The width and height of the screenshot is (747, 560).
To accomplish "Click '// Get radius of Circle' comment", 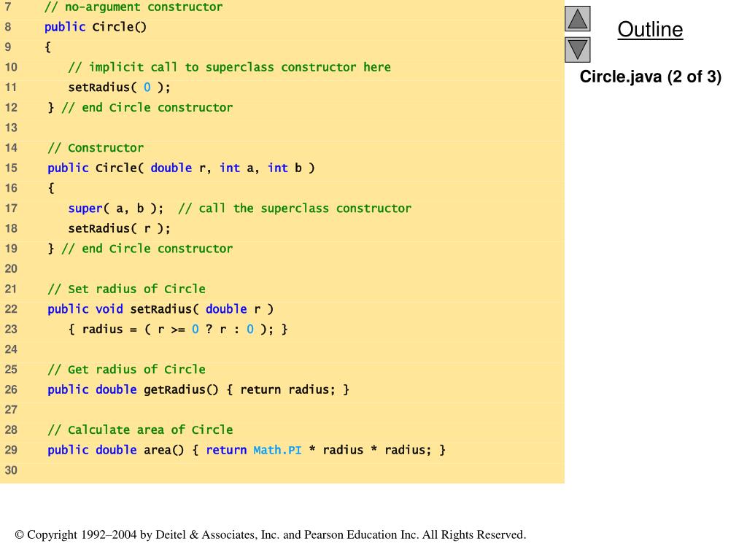I will (x=126, y=370).
